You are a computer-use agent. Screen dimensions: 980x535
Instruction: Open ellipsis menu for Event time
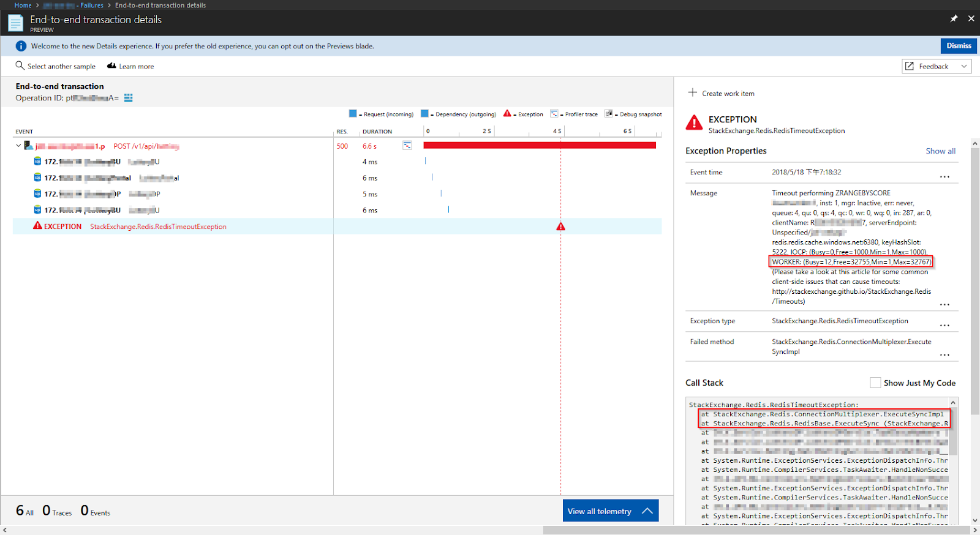click(945, 177)
